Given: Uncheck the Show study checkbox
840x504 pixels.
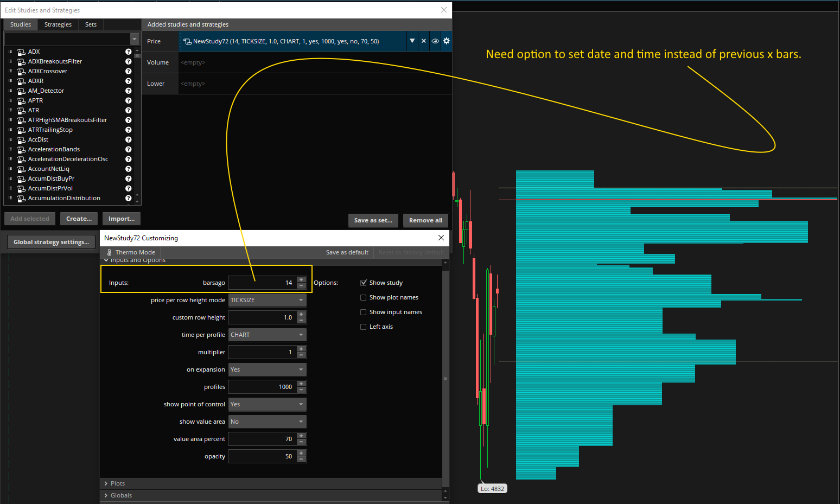Looking at the screenshot, I should coord(364,283).
